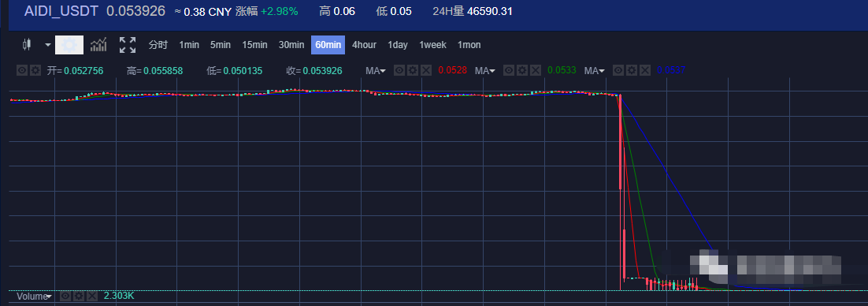Viewport: 868px width, 306px height.
Task: Select the 15min interval
Action: (254, 45)
